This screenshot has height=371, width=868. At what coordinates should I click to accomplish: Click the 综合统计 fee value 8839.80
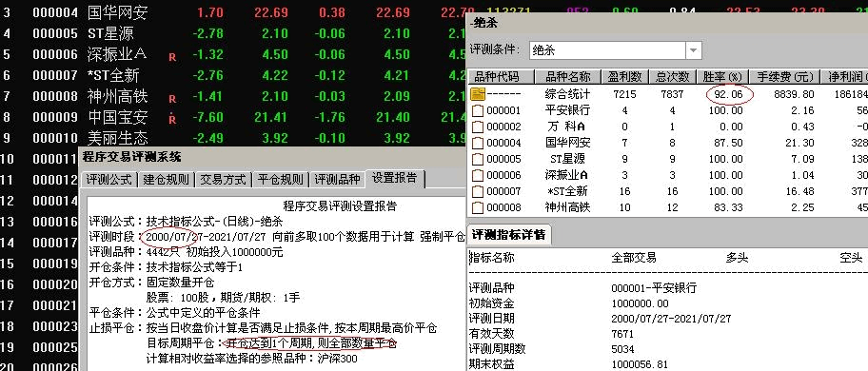[x=795, y=94]
